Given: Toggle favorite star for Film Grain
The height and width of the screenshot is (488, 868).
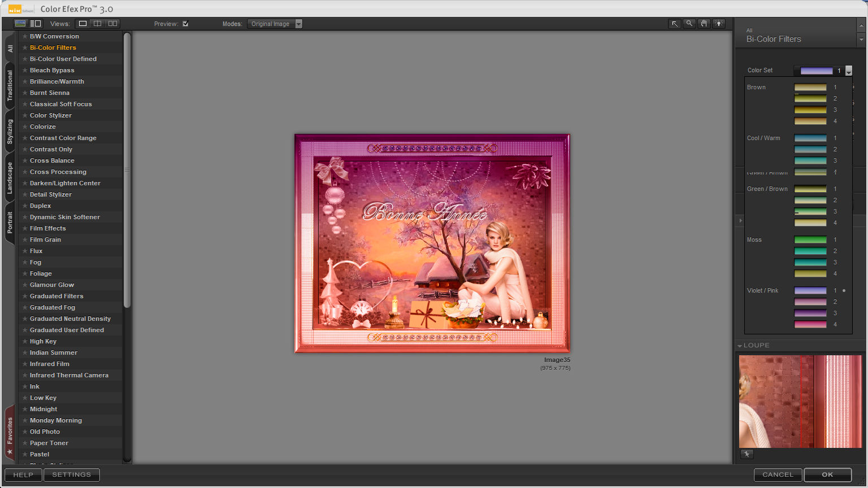Looking at the screenshot, I should 24,239.
